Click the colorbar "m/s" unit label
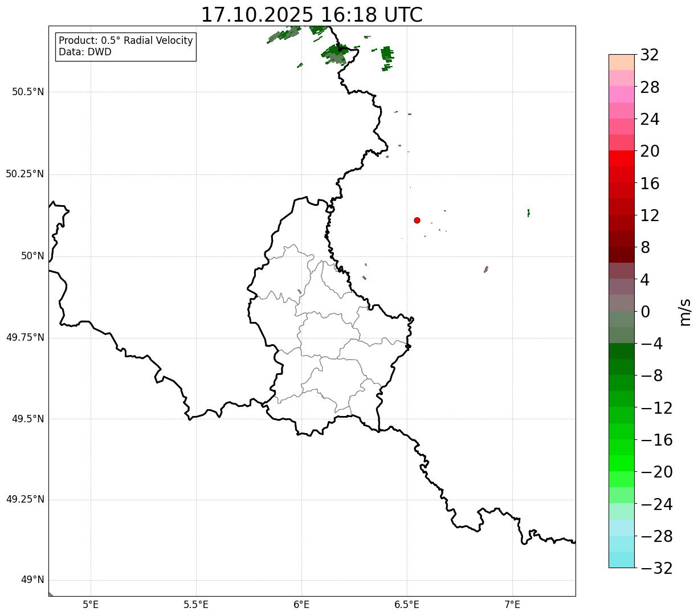This screenshot has width=698, height=616. click(x=684, y=312)
